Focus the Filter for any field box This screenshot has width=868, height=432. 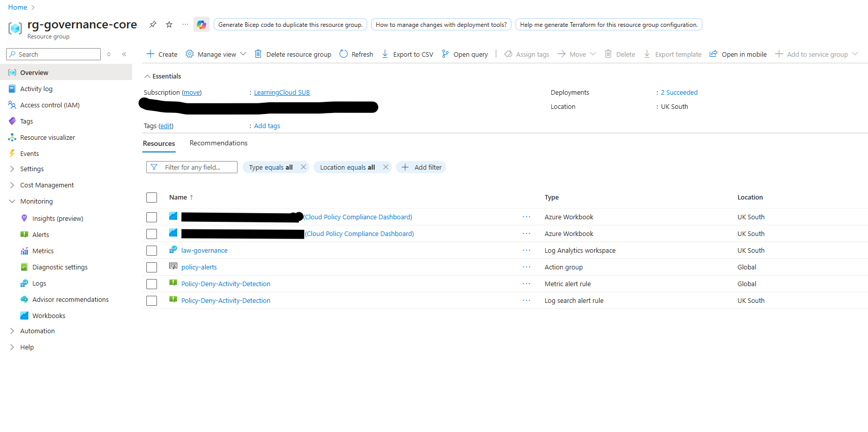coord(192,167)
